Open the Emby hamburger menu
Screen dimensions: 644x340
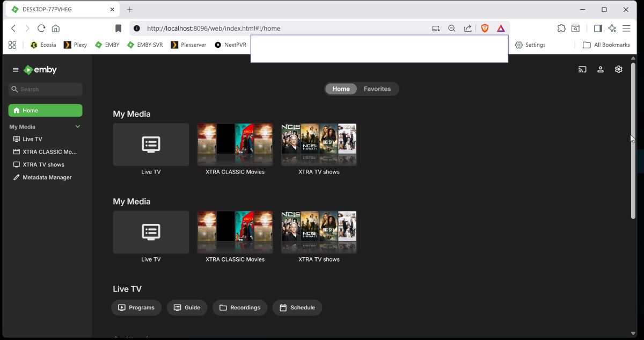tap(16, 70)
